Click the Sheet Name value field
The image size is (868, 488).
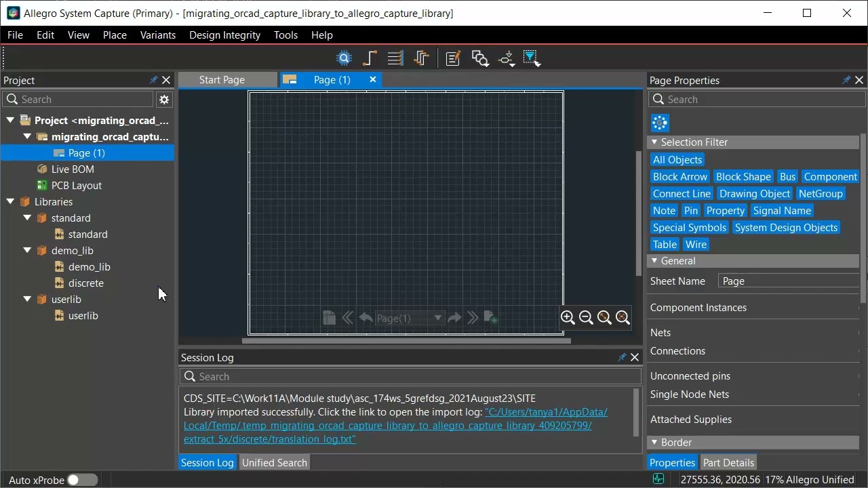(x=789, y=281)
